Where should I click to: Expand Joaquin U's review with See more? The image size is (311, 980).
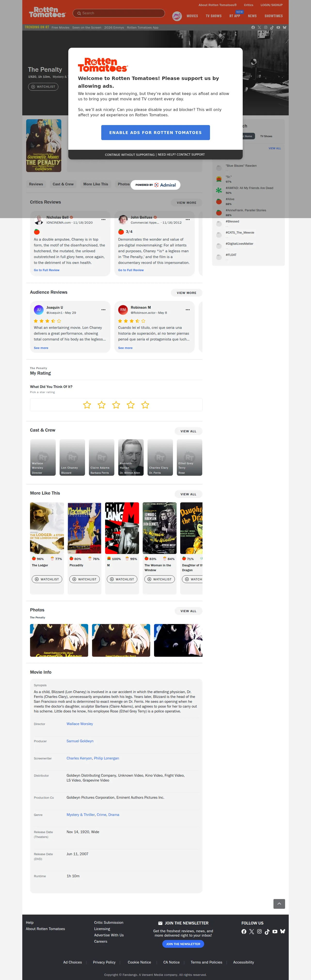(x=41, y=348)
